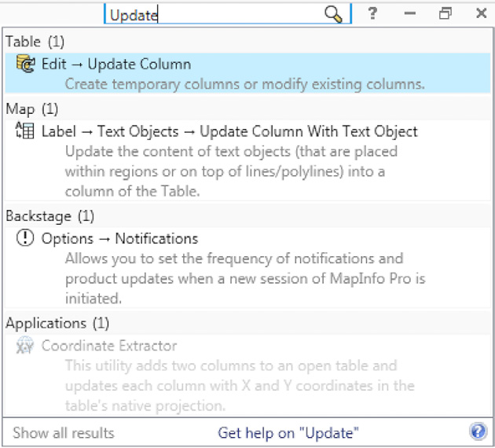Open the help question mark icon
Screen dimensions: 495x448
point(372,13)
